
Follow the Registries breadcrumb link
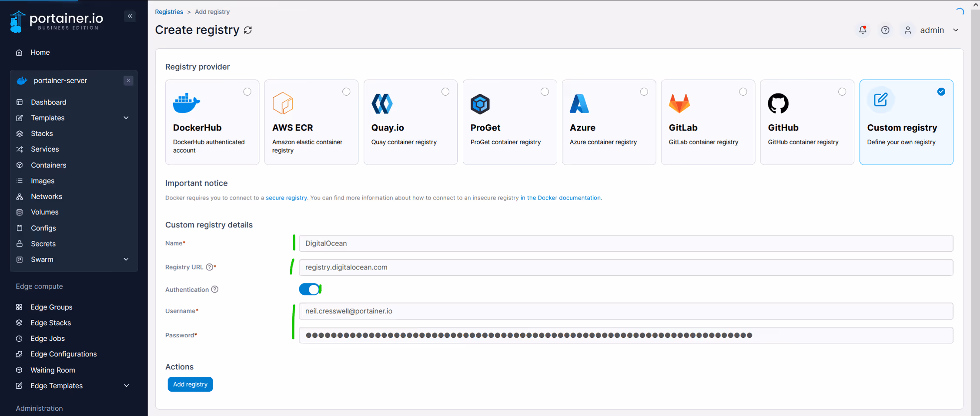pos(169,12)
